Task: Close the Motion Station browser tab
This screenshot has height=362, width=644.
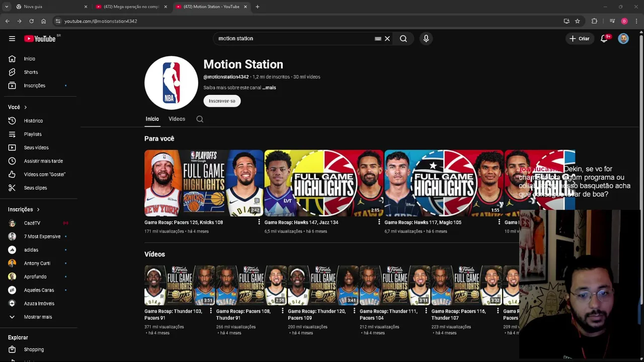Action: (x=246, y=7)
